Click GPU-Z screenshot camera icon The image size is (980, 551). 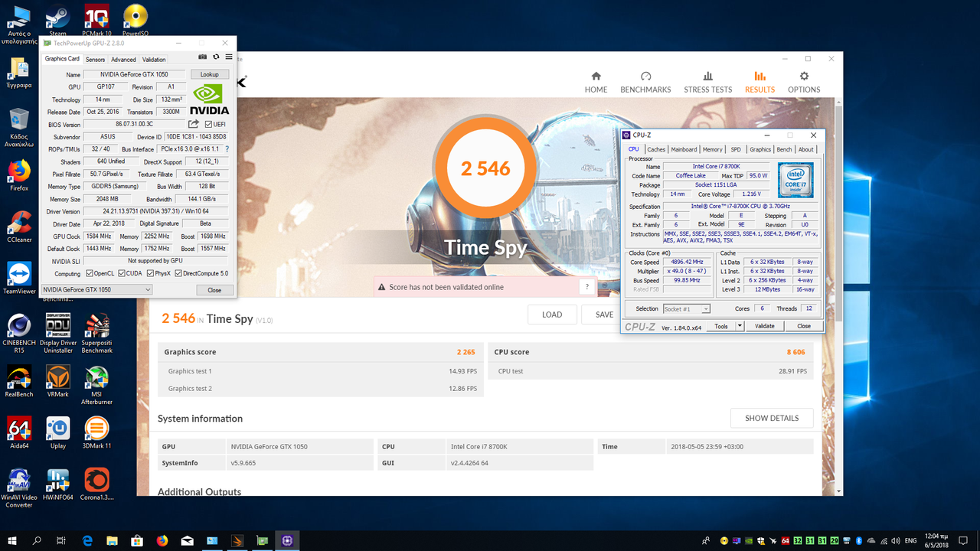[x=202, y=57]
